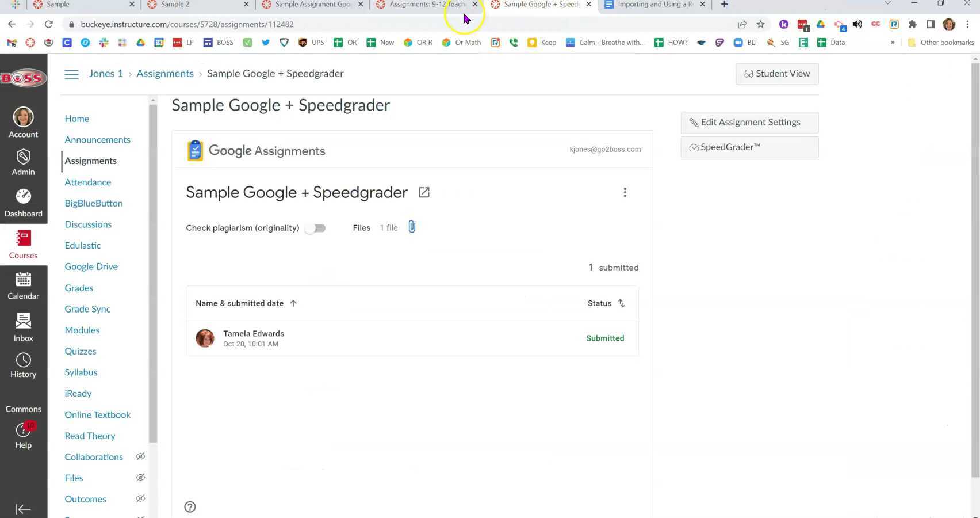
Task: Click the hidden-eye icon next to Collaborations
Action: [140, 456]
